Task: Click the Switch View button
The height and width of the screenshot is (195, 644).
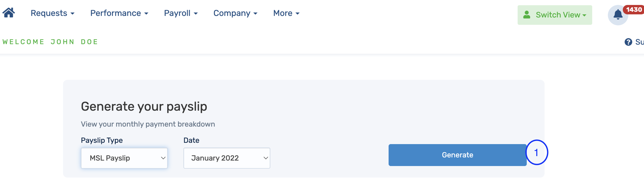Action: click(555, 14)
